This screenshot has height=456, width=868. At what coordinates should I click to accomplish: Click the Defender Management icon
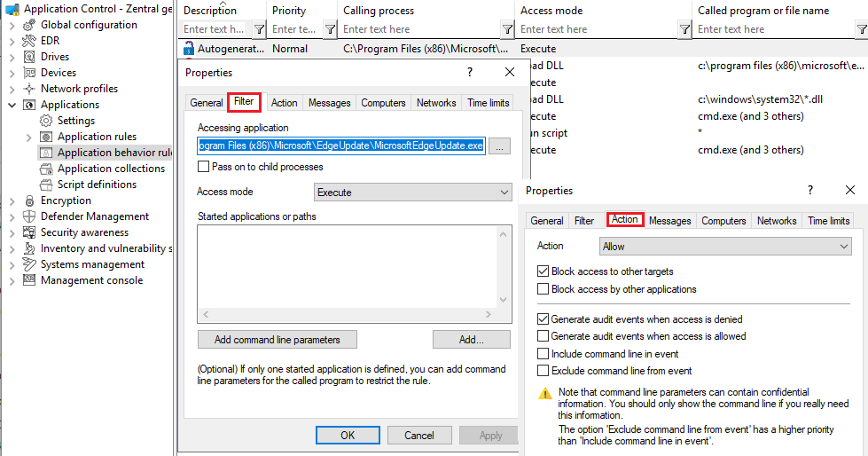pyautogui.click(x=28, y=216)
